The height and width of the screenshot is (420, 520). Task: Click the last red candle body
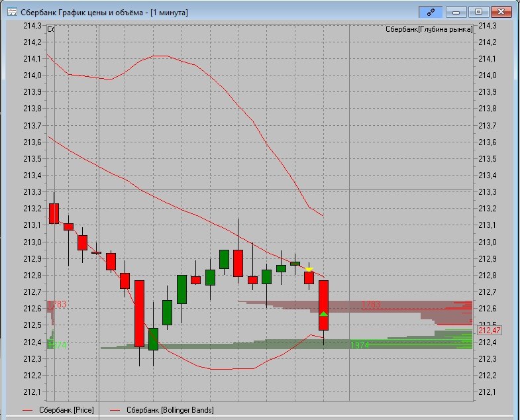(323, 305)
